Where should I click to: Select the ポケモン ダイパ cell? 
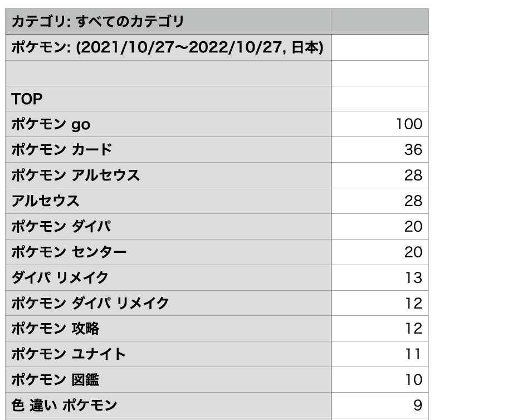tap(167, 227)
